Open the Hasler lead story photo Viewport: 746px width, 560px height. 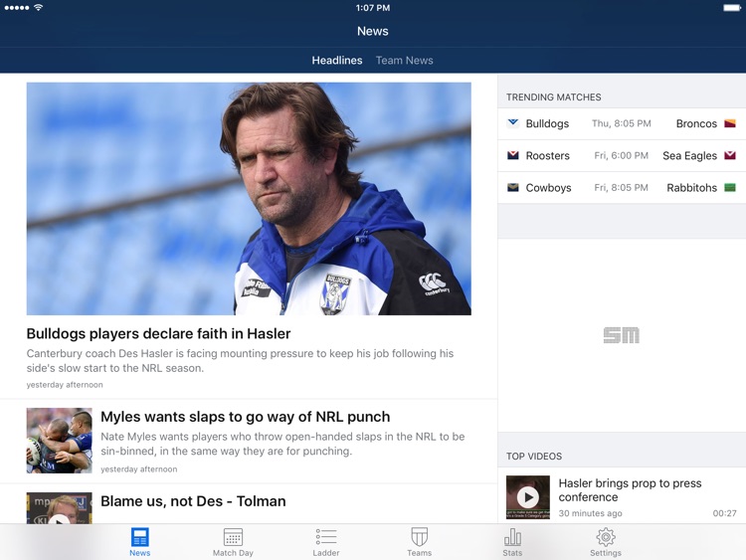[249, 199]
